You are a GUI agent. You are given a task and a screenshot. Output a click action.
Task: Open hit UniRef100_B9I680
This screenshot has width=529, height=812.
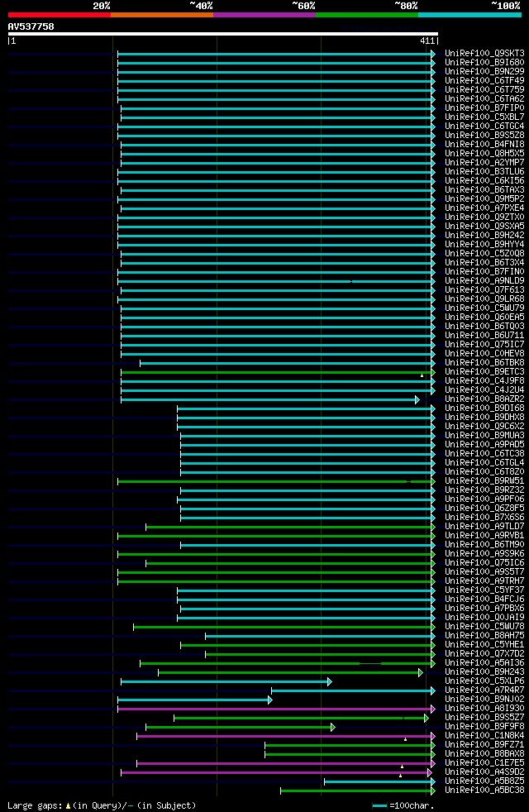point(484,62)
